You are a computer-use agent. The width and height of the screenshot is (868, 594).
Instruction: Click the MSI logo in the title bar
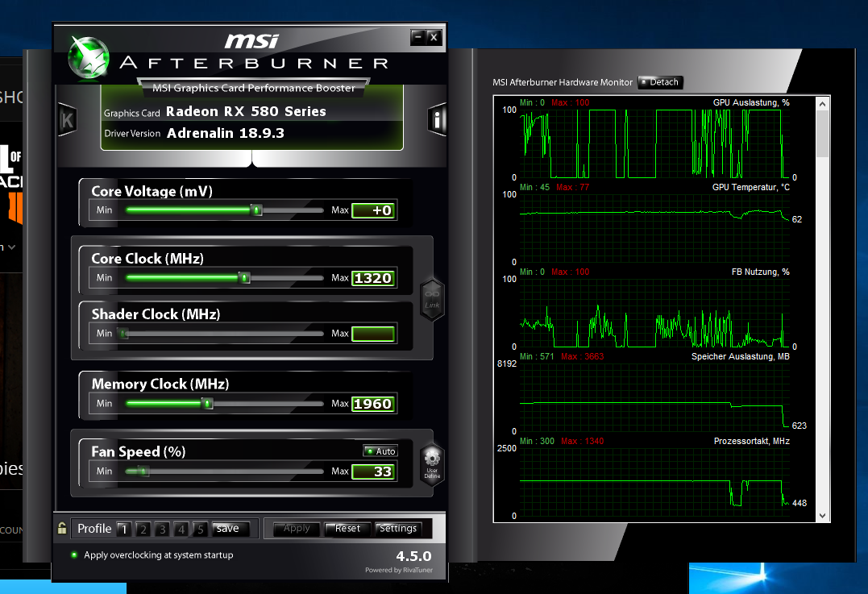[252, 40]
